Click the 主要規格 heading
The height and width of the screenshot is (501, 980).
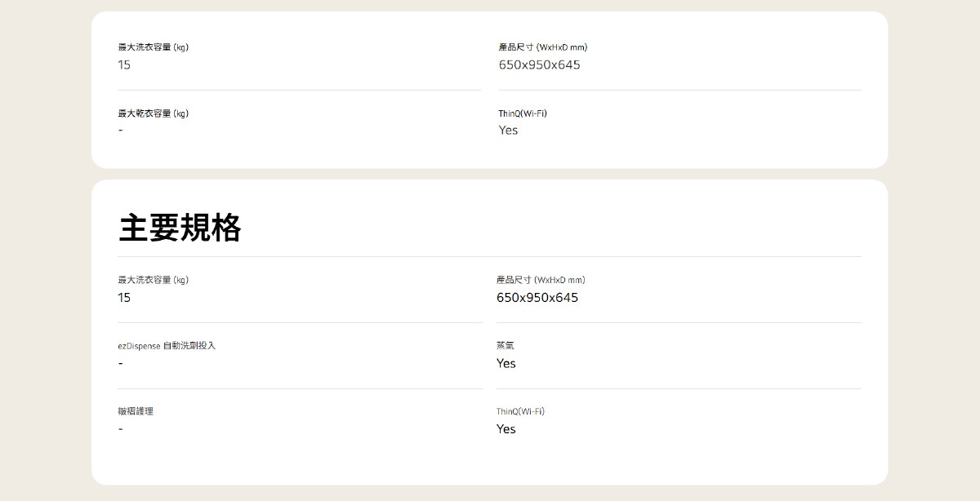point(180,228)
